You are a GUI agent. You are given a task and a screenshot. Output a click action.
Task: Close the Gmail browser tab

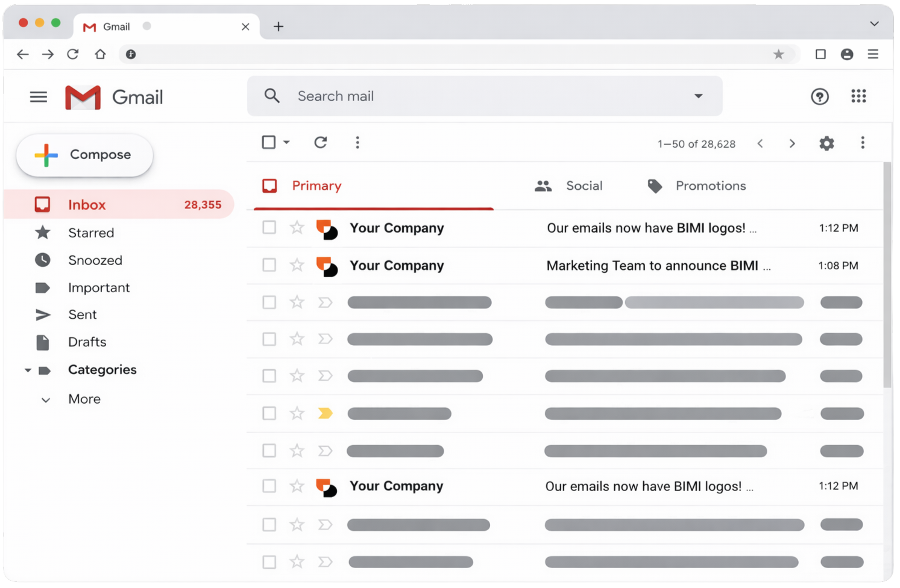coord(245,27)
